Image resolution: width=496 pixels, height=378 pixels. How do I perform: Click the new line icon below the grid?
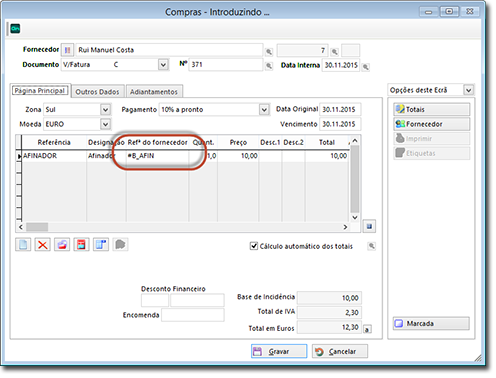coord(23,245)
